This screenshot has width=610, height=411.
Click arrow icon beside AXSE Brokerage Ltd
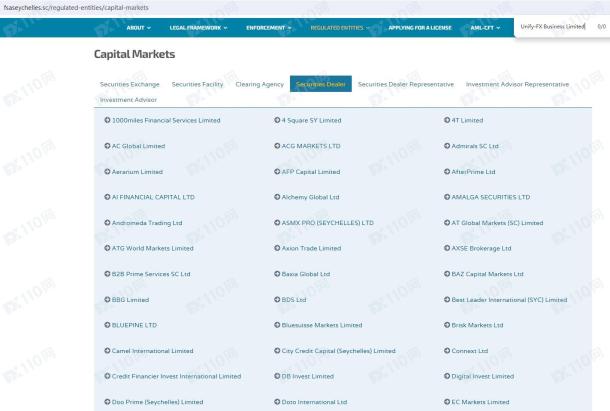447,248
